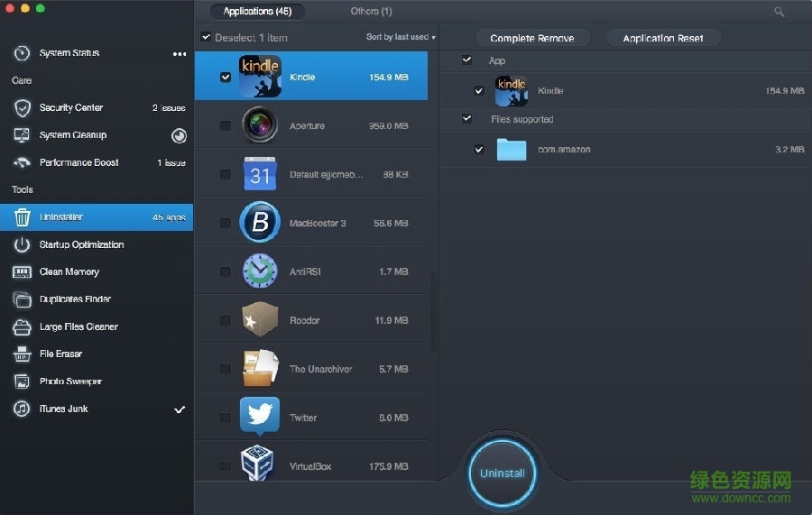Open Startup Optimization power icon

[22, 244]
